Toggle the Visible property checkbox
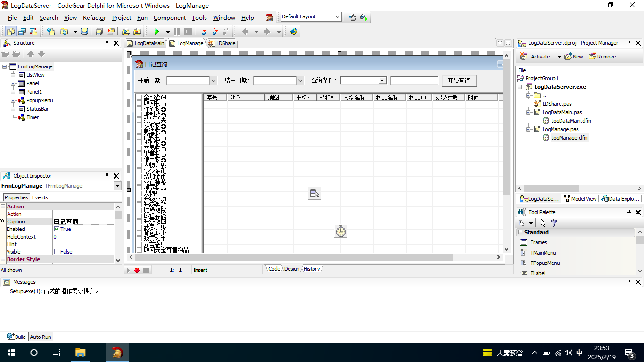 (57, 252)
